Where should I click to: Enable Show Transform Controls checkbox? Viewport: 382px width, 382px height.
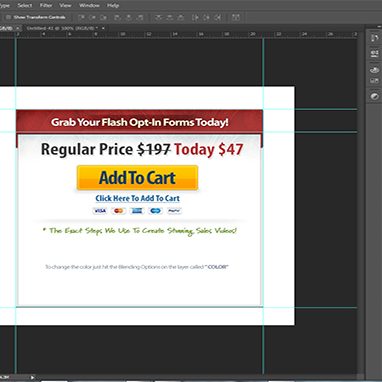[8, 17]
